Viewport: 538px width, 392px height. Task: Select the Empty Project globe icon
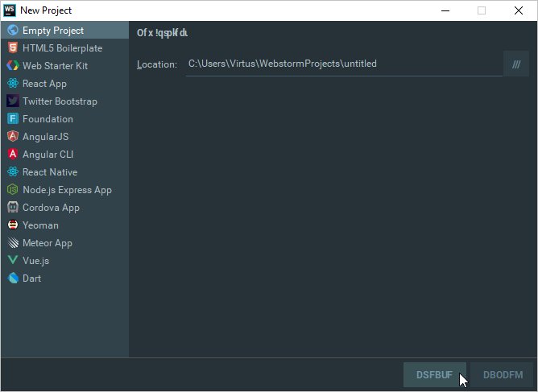(x=13, y=30)
